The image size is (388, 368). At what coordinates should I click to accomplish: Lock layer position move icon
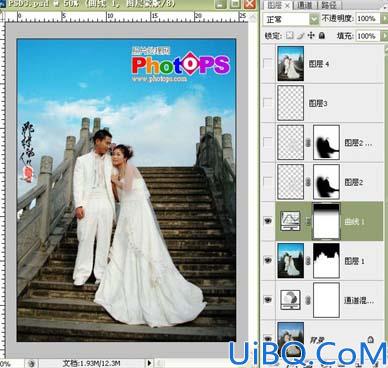pos(311,35)
